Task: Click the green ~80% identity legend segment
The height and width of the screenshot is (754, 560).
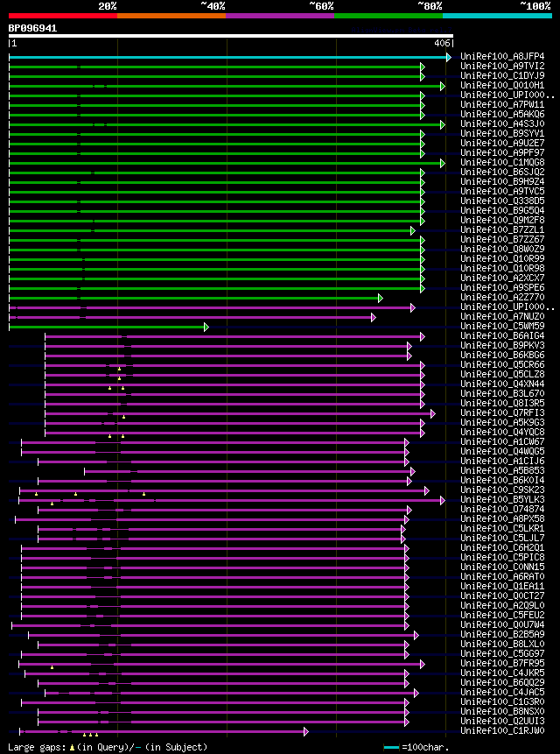Action: [388, 16]
